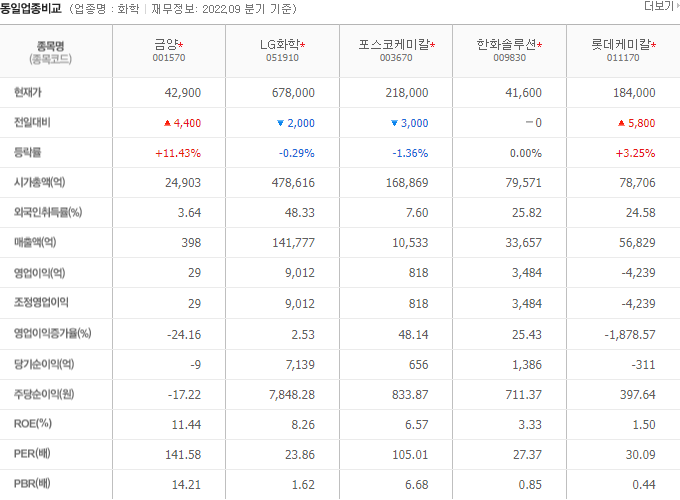Screen dimensions: 680x500
Task: Select the 매출액(억) row label
Action: [x=35, y=242]
